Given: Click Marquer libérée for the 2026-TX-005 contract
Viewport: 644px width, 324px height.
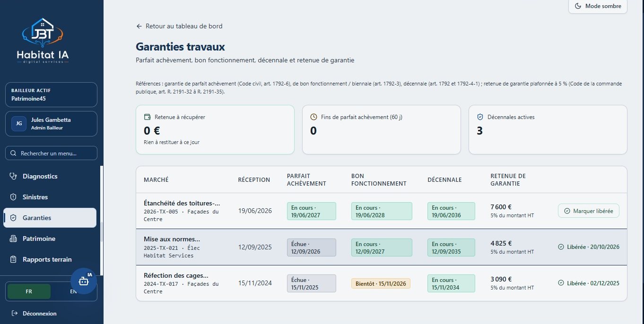Looking at the screenshot, I should click(x=589, y=211).
